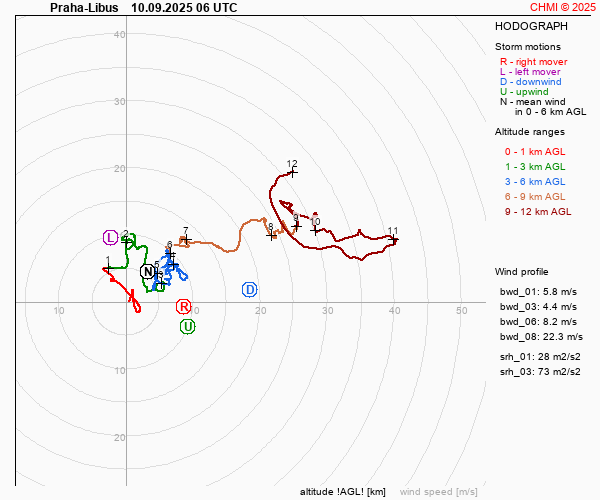Image resolution: width=600 pixels, height=500 pixels.
Task: Click '9 - 12 km AGL' dark red legend entry
Action: tap(538, 211)
